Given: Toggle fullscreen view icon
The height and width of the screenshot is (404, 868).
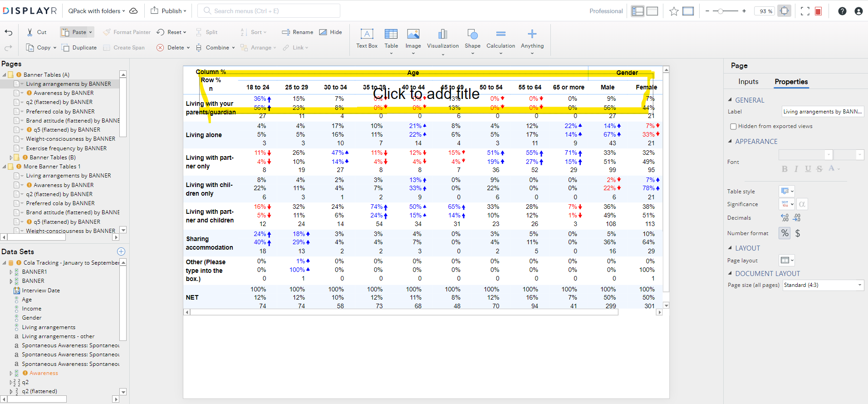Looking at the screenshot, I should [x=805, y=11].
